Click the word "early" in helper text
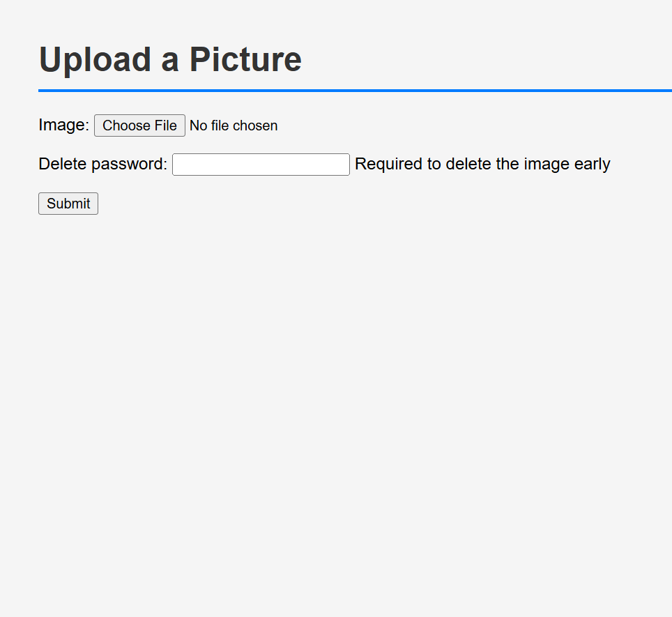Image resolution: width=672 pixels, height=617 pixels. tap(592, 165)
